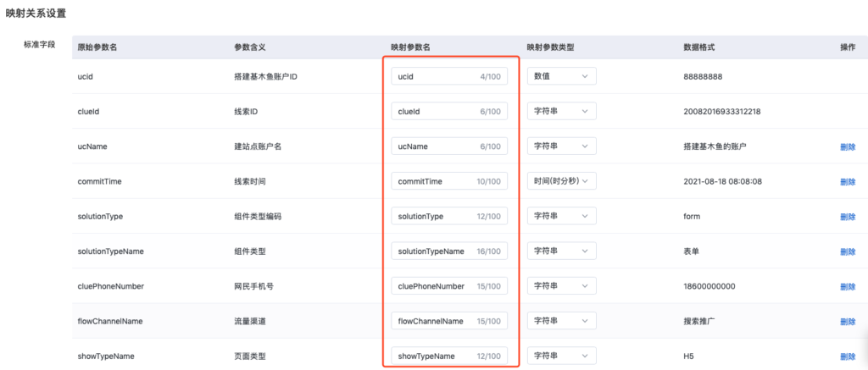Select the ucName mapping parameter input
Screen dimensions: 868x370
pyautogui.click(x=432, y=146)
